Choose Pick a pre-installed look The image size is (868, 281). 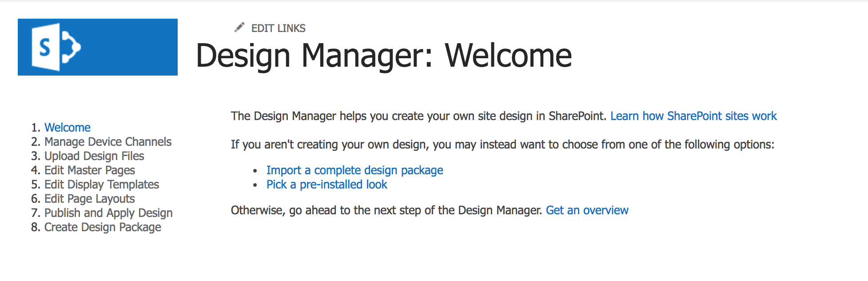[x=327, y=185]
